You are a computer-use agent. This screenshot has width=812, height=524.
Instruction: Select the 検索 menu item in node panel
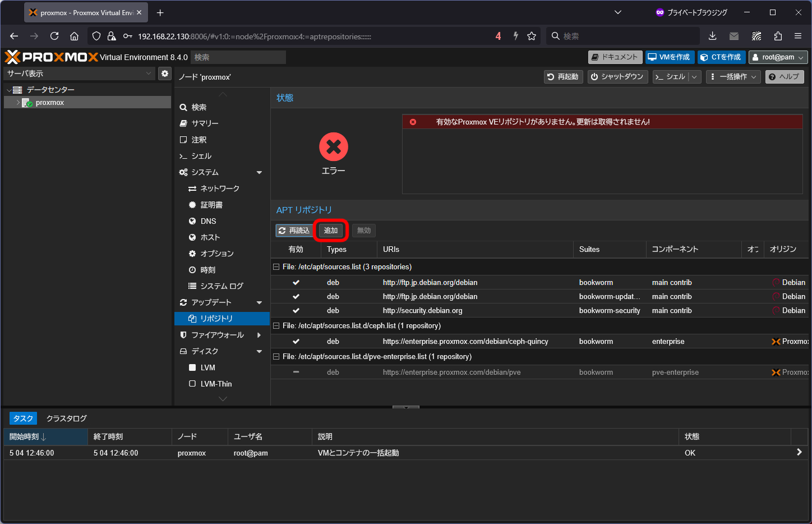(222, 107)
